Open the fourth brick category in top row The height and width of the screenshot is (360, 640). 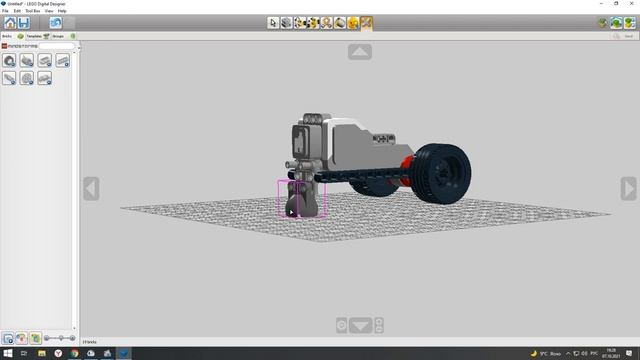pos(62,60)
